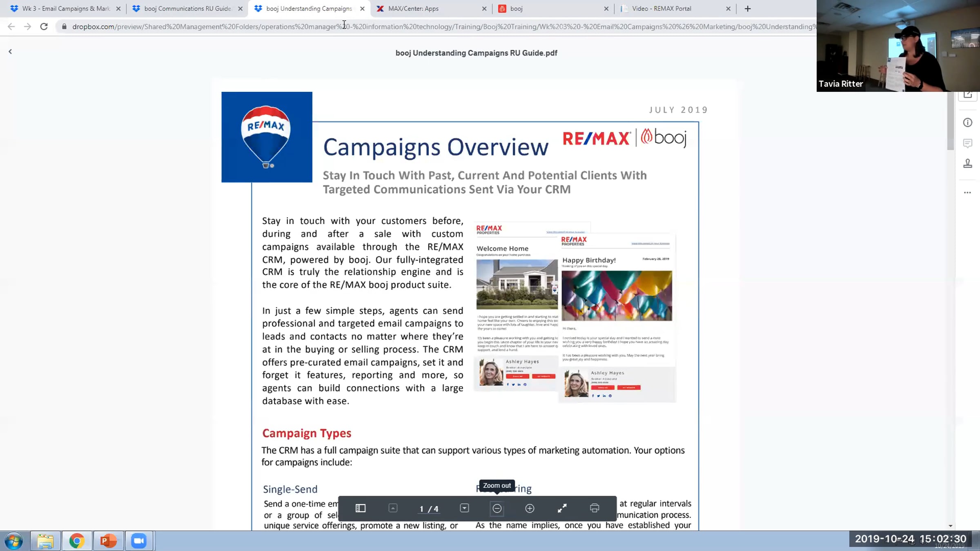Open the comments panel icon
This screenshot has height=551, width=980.
pyautogui.click(x=967, y=143)
